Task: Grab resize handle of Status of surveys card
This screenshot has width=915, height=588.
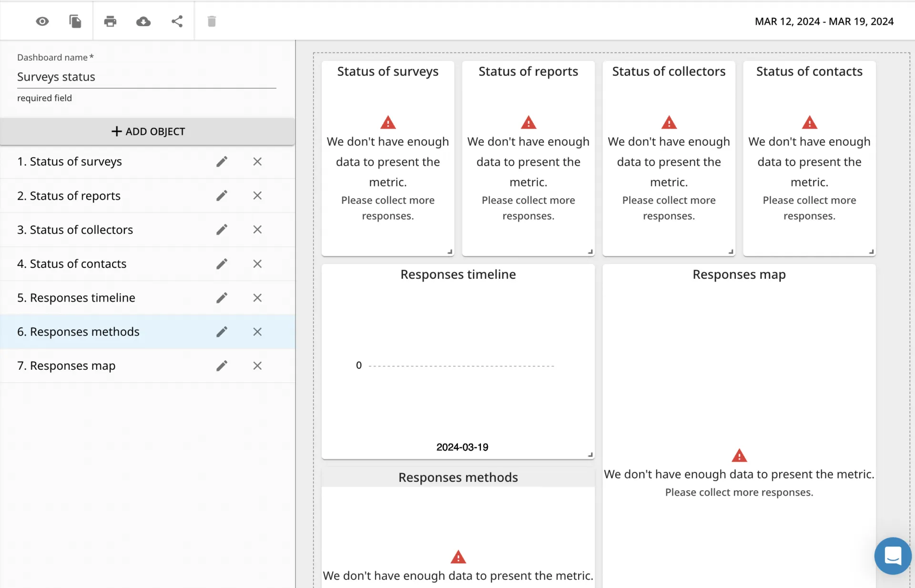Action: click(450, 252)
